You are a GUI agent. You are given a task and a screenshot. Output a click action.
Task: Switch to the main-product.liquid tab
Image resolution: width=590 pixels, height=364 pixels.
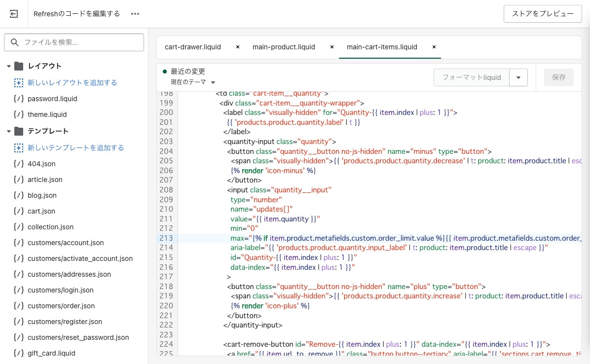[284, 47]
